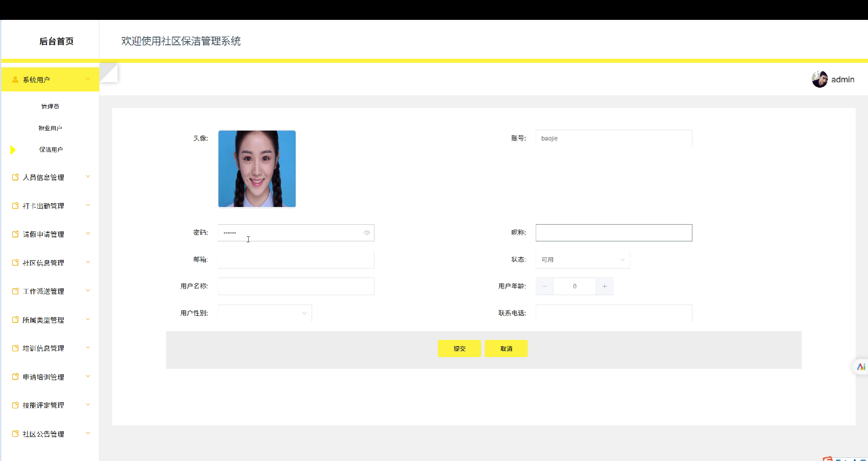The width and height of the screenshot is (868, 461).
Task: Focus the 密码 password field
Action: click(x=296, y=233)
